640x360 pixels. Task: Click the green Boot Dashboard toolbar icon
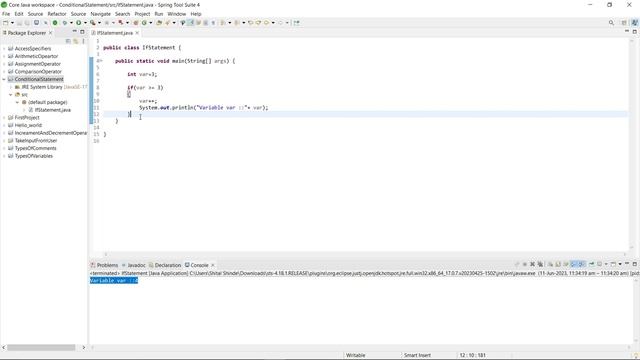pos(55,23)
